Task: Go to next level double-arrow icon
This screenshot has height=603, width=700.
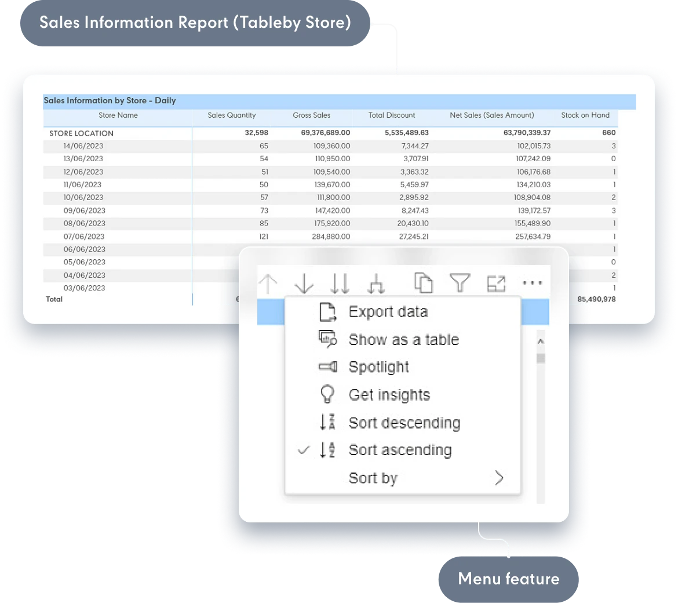Action: [x=340, y=284]
